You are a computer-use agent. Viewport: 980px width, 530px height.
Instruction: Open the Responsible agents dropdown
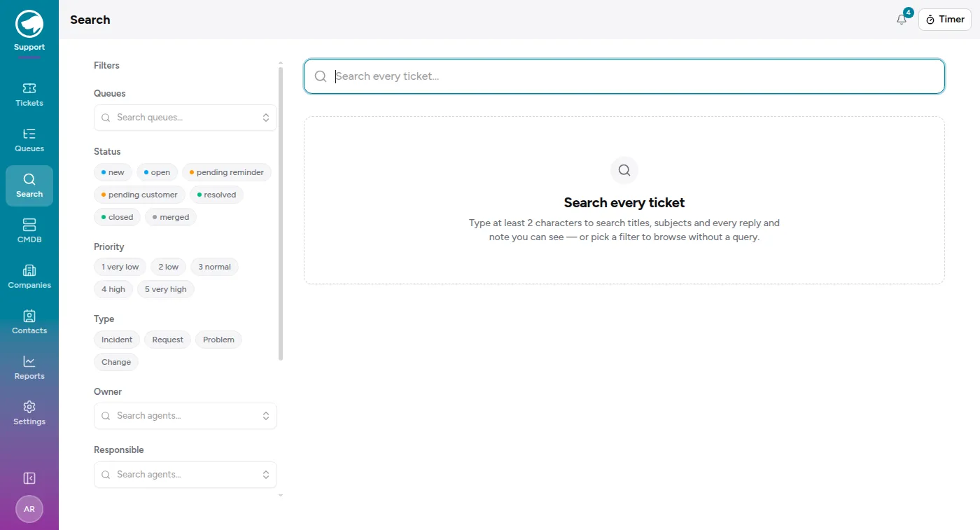(x=185, y=475)
